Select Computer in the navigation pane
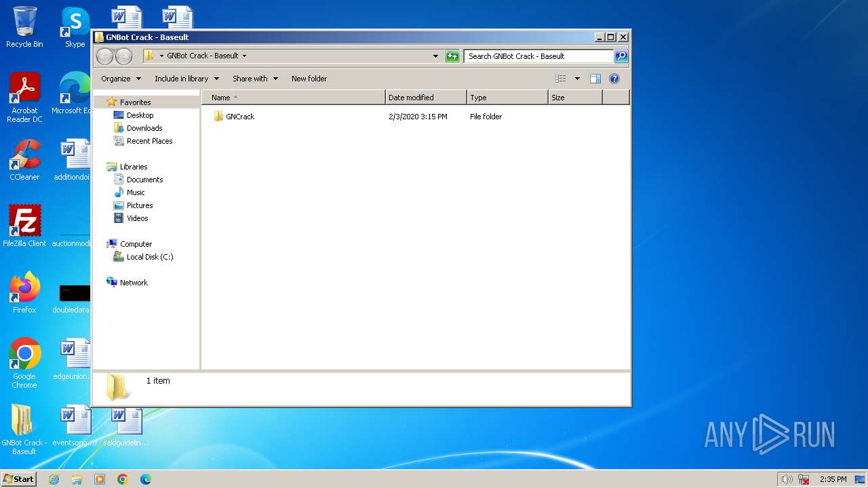 point(136,244)
